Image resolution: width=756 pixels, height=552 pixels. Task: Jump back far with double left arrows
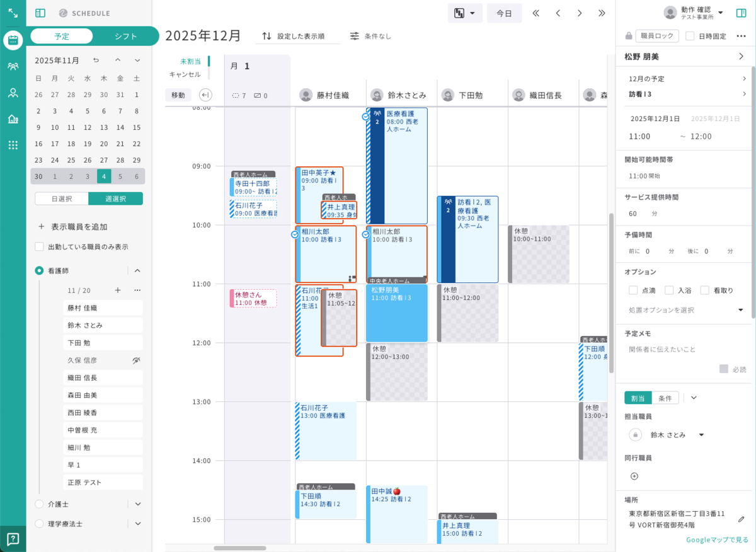[536, 13]
